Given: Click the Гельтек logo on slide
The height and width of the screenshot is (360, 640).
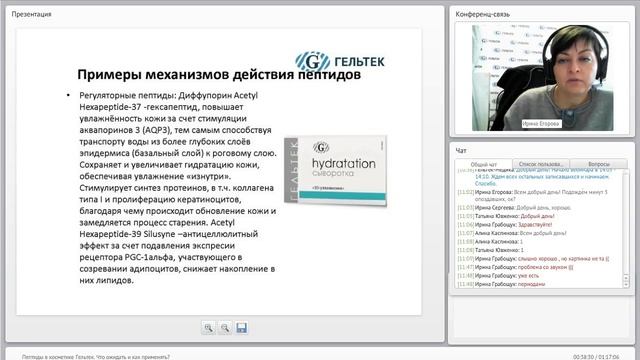Looking at the screenshot, I should pyautogui.click(x=340, y=61).
